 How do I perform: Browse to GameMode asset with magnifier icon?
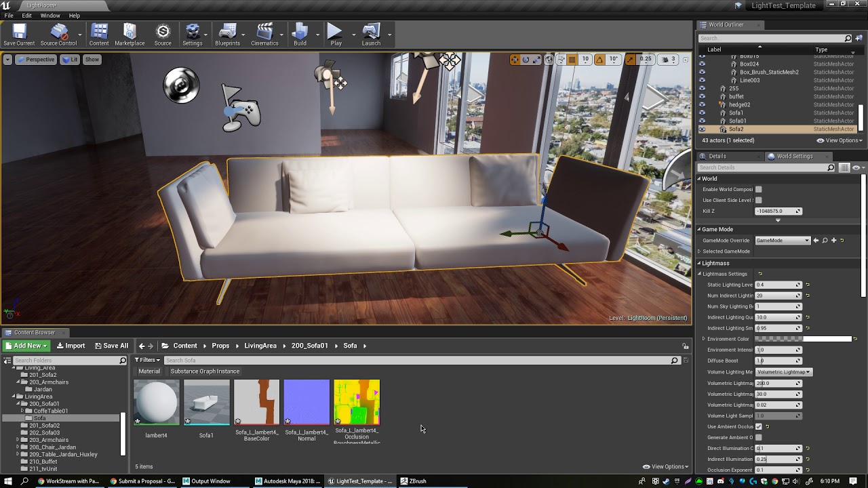tap(825, 240)
